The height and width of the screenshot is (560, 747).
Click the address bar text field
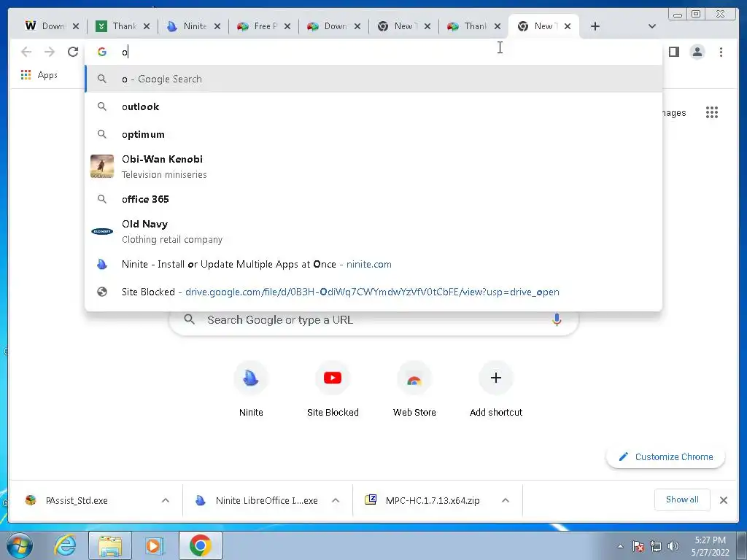373,52
